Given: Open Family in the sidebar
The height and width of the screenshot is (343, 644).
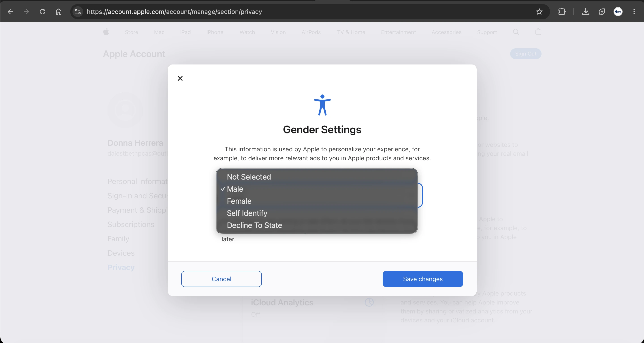Looking at the screenshot, I should [118, 239].
